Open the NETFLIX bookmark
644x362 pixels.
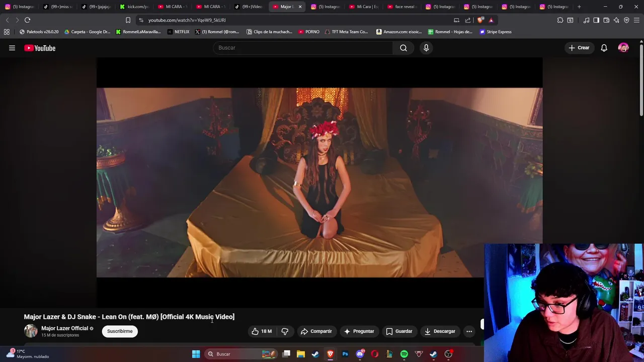(x=178, y=32)
